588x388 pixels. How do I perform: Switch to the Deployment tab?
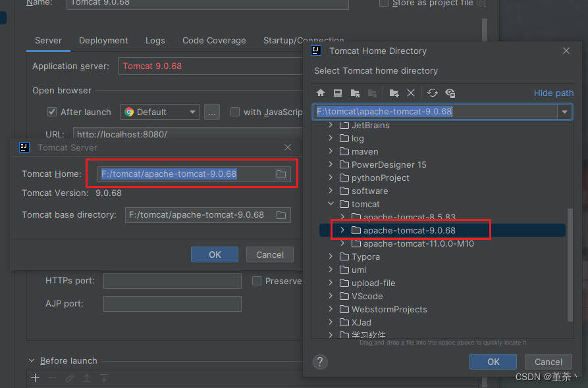pos(103,41)
